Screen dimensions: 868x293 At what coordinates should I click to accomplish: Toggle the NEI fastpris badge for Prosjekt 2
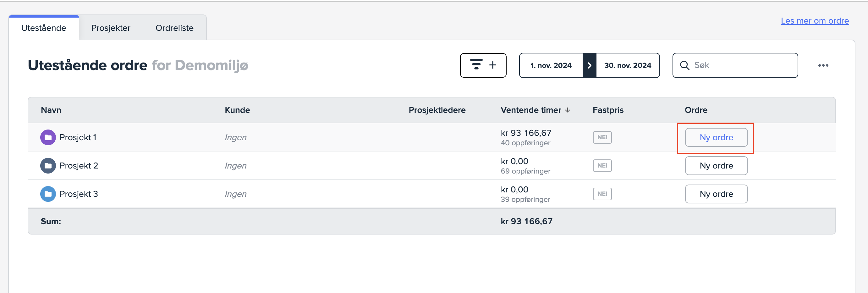pyautogui.click(x=602, y=166)
